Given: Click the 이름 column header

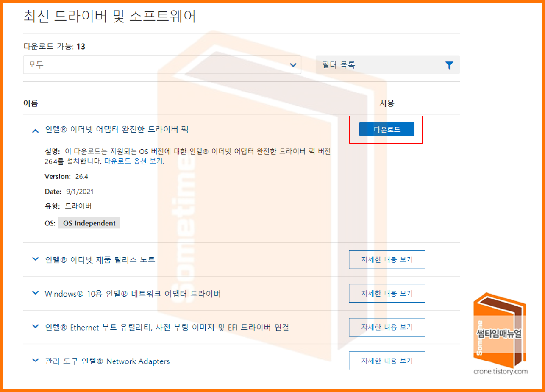Looking at the screenshot, I should [x=31, y=103].
